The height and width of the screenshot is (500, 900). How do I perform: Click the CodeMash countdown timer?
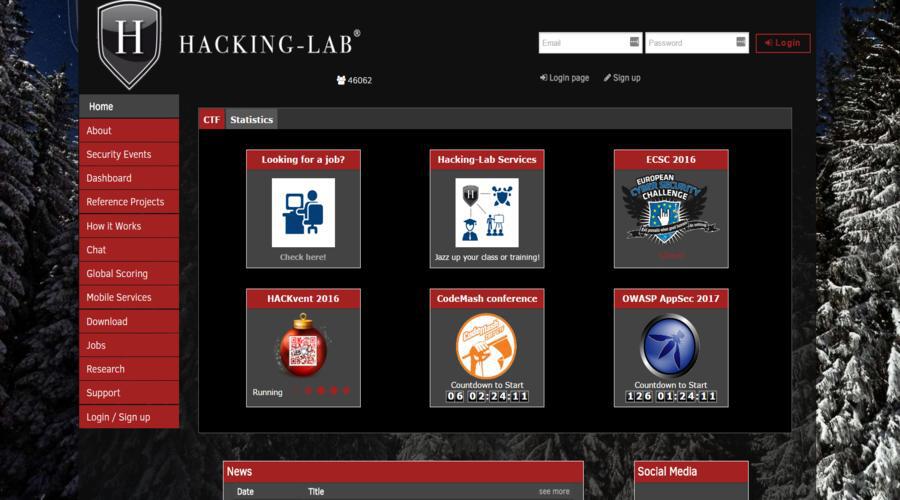point(487,396)
